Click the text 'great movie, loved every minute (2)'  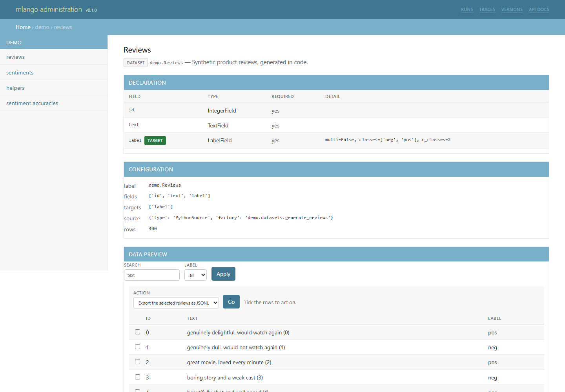point(229,362)
